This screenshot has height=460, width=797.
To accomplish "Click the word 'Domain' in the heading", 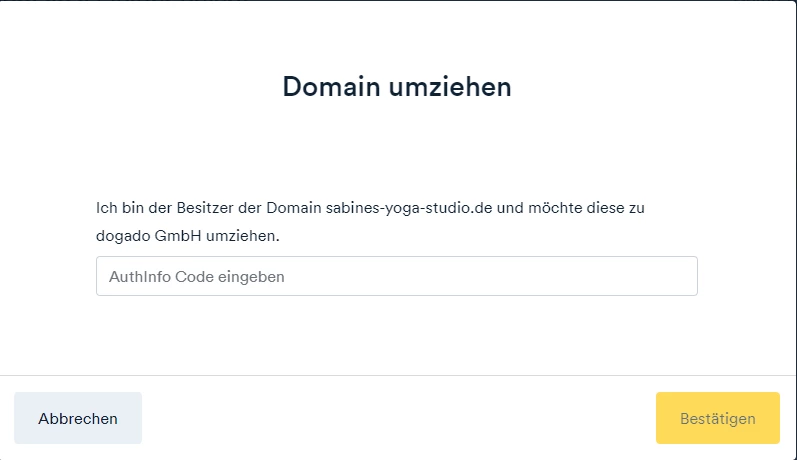I will pyautogui.click(x=331, y=86).
